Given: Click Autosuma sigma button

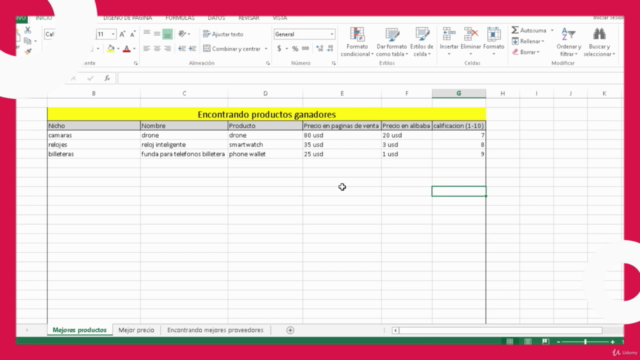Looking at the screenshot, I should tap(529, 30).
